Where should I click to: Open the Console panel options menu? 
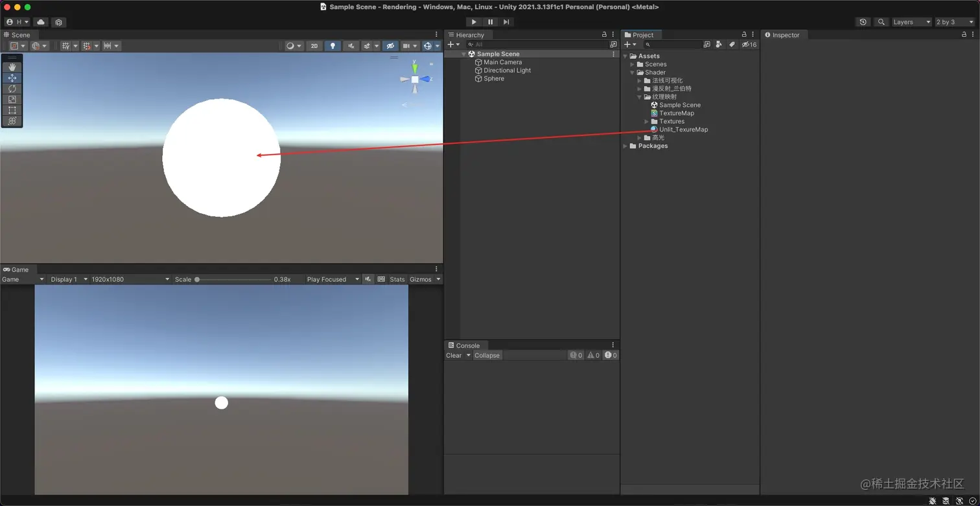[613, 345]
